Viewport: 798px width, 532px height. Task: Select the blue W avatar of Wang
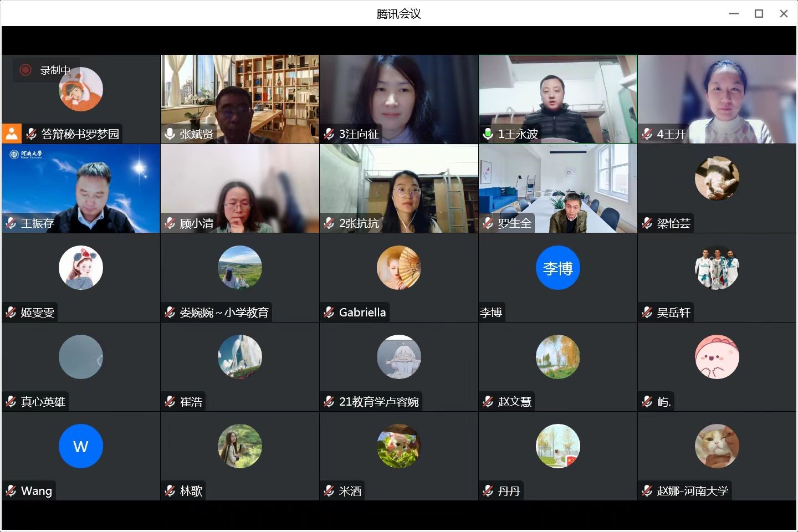(81, 447)
